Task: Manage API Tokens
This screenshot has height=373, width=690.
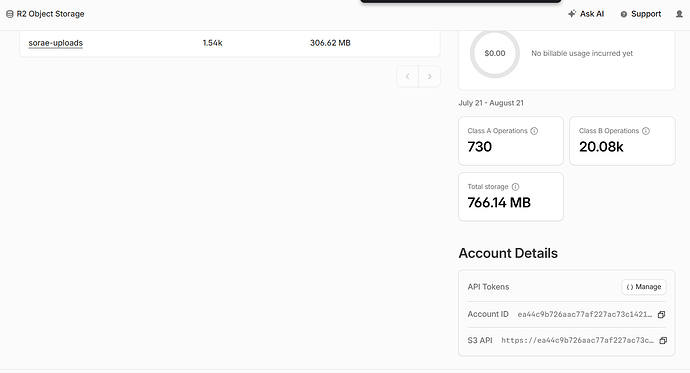Action: (x=644, y=287)
